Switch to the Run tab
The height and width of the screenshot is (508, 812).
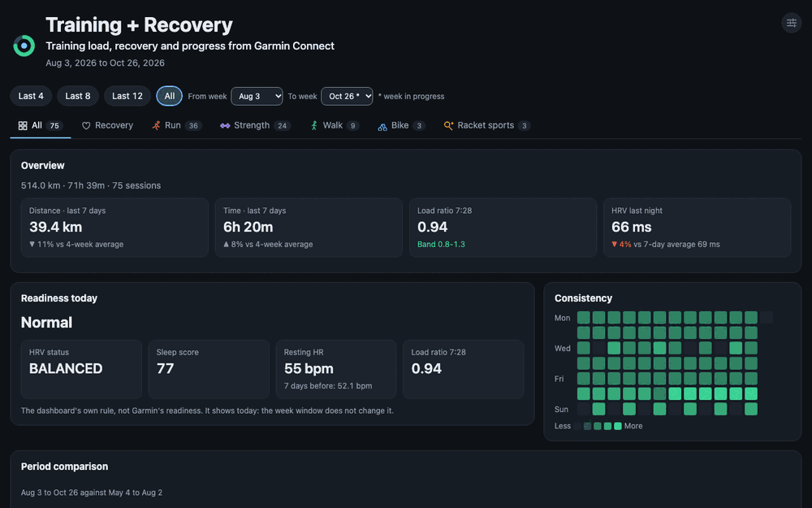pos(176,125)
